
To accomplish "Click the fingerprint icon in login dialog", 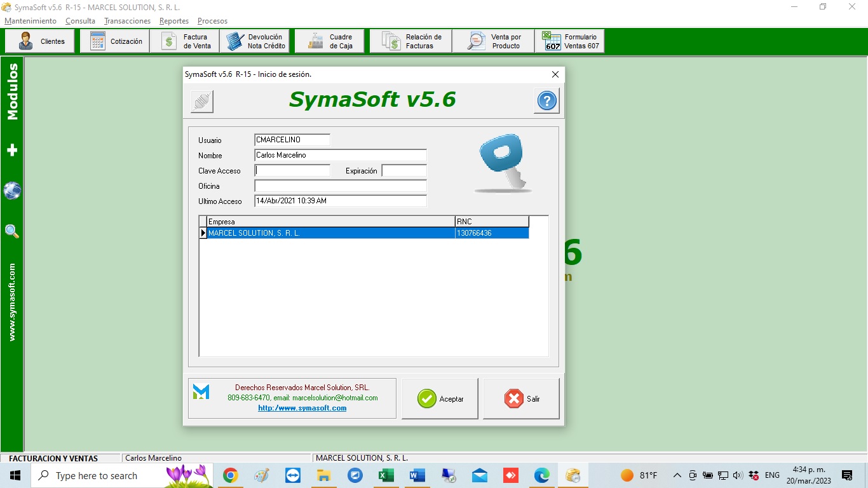I will click(x=202, y=101).
